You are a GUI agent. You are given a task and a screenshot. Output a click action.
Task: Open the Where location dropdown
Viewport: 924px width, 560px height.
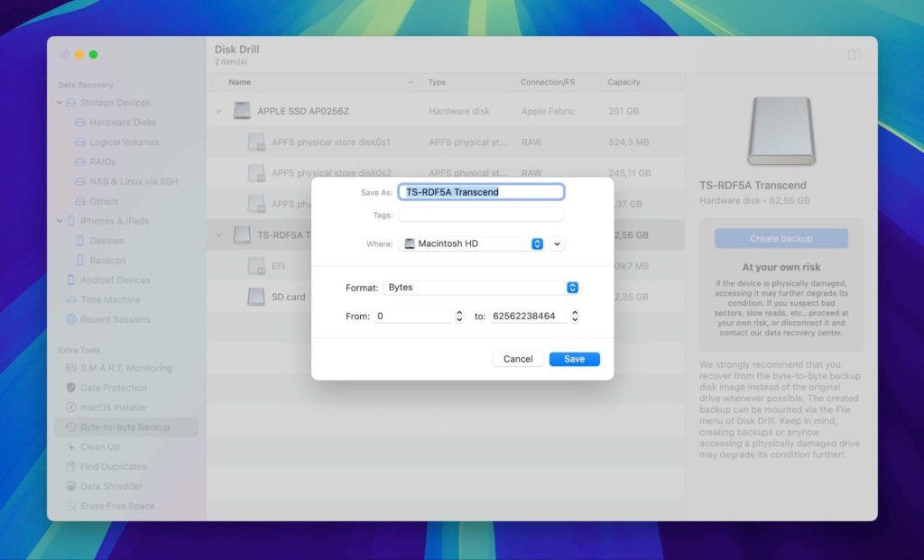point(537,243)
